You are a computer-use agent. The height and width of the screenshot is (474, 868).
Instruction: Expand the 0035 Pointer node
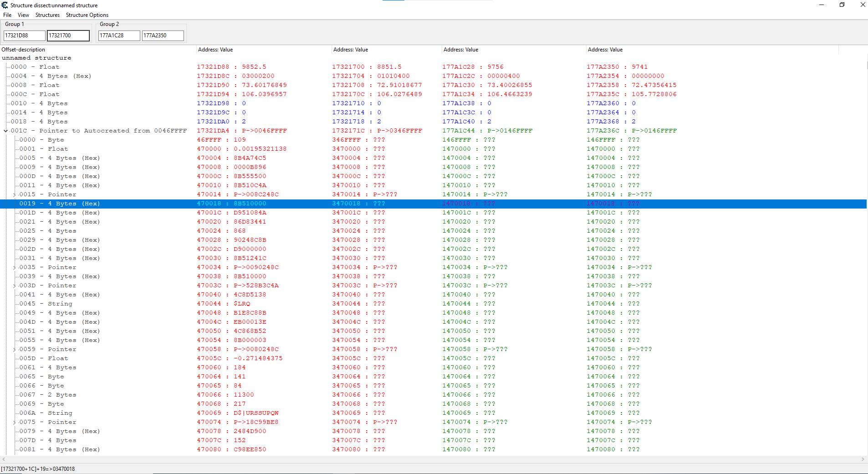tap(14, 268)
